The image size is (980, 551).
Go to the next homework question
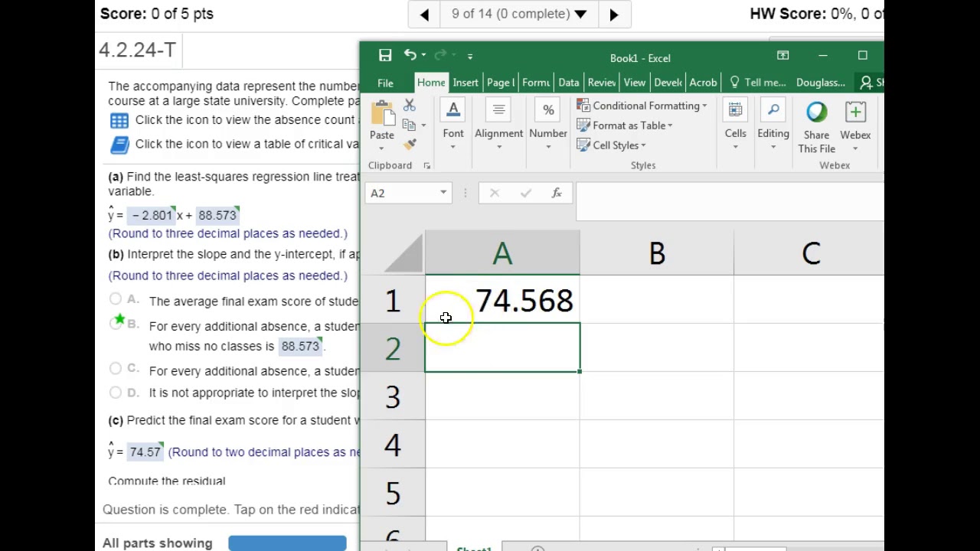coord(614,14)
